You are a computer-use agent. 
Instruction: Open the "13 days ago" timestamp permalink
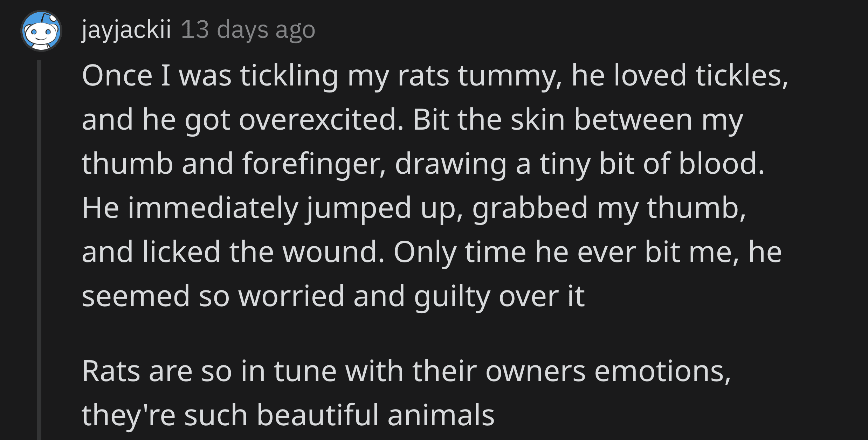tap(248, 30)
